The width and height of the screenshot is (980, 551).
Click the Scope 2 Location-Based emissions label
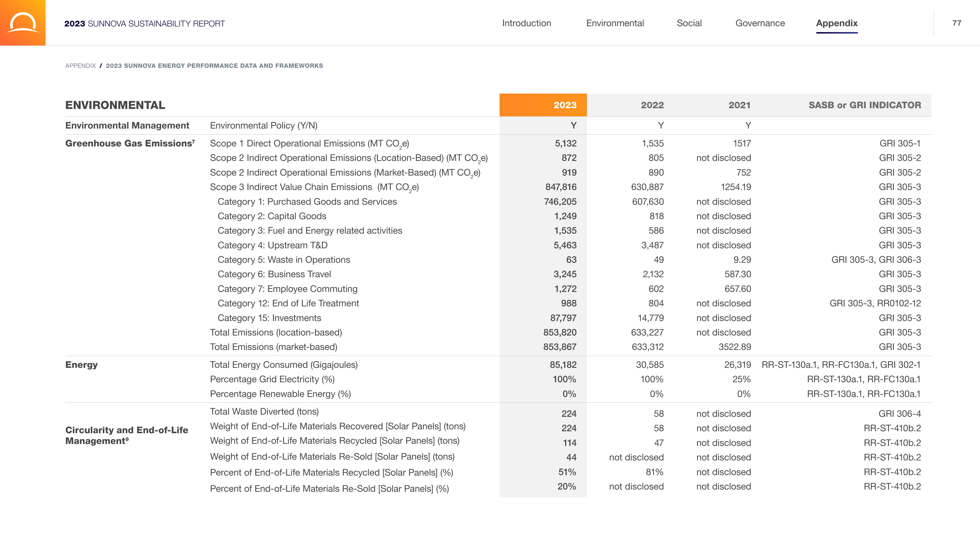pyautogui.click(x=348, y=158)
